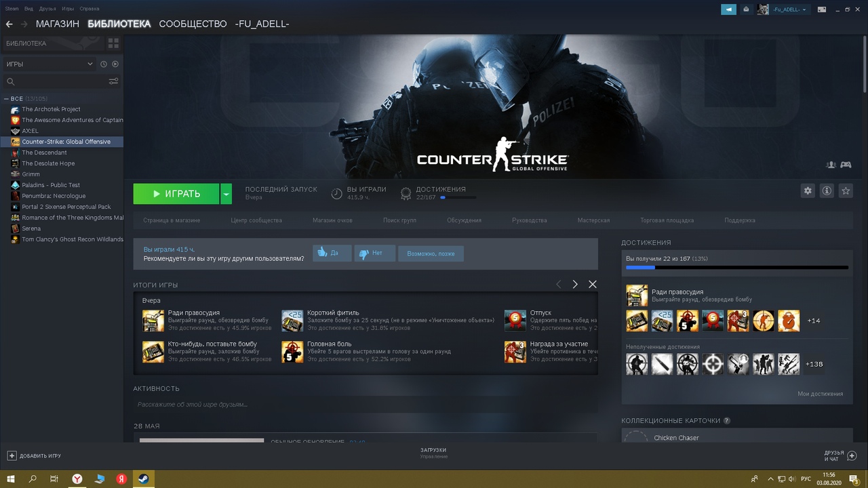Show only ready-to-play games icon
This screenshot has height=488, width=868.
pyautogui.click(x=115, y=64)
